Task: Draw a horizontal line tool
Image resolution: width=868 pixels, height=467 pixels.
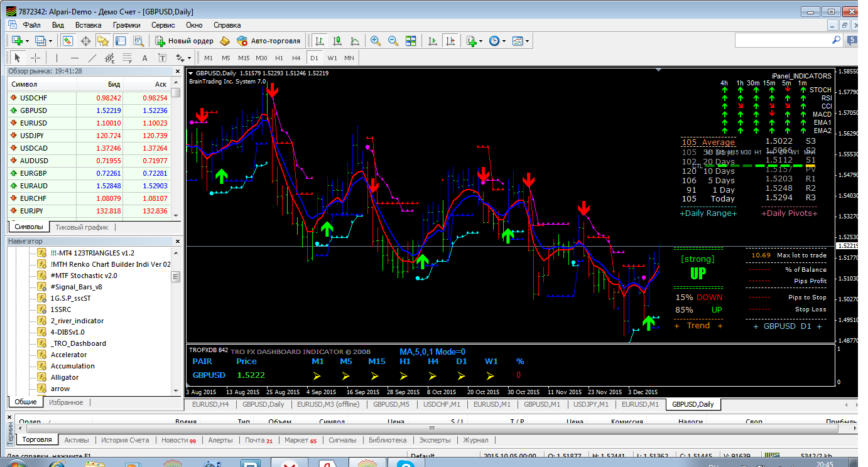Action: click(x=75, y=58)
